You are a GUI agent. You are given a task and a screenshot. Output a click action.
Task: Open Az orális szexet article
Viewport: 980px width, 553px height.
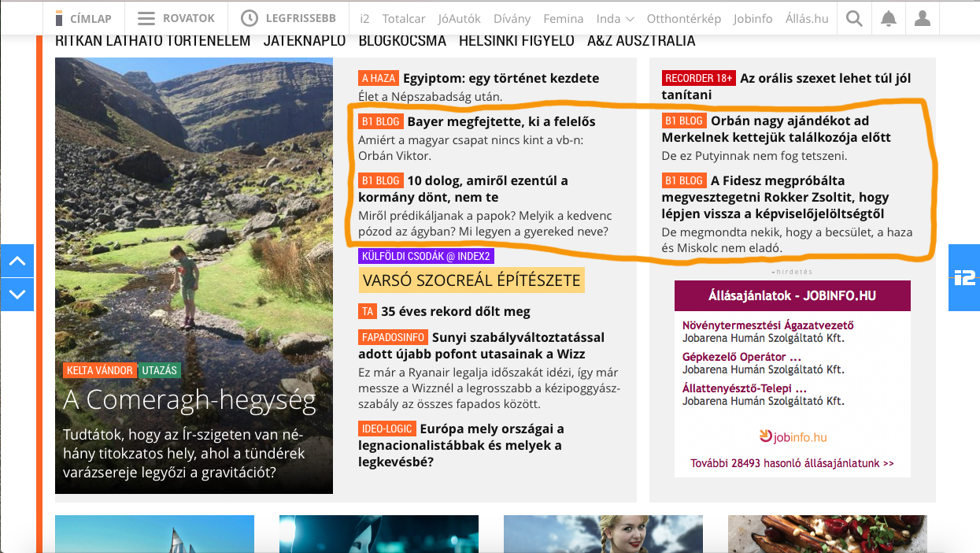pos(786,86)
